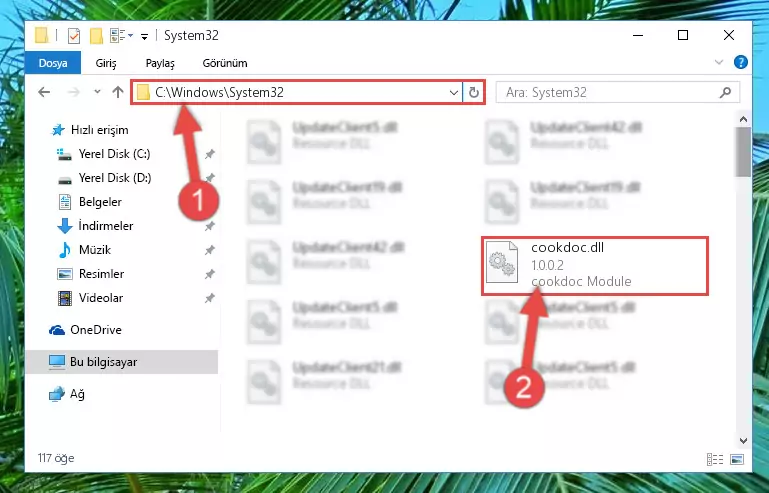Image resolution: width=769 pixels, height=493 pixels.
Task: Expand address bar history dropdown
Action: (454, 92)
